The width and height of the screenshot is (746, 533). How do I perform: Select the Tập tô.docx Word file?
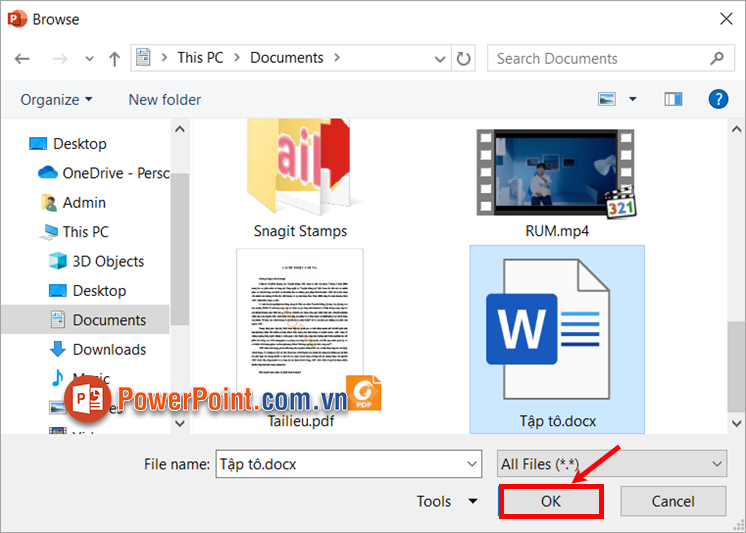coord(557,339)
